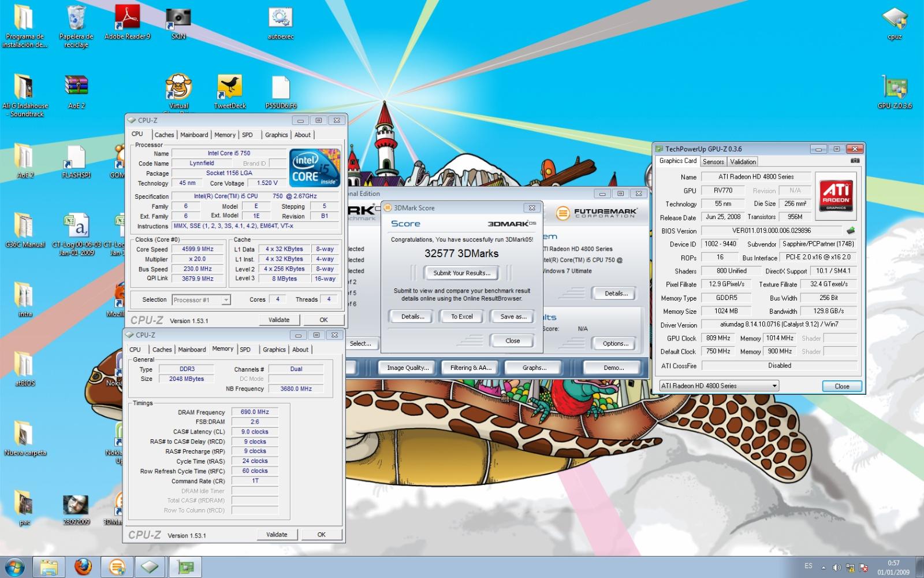
Task: Open the intra folder icon
Action: click(25, 299)
